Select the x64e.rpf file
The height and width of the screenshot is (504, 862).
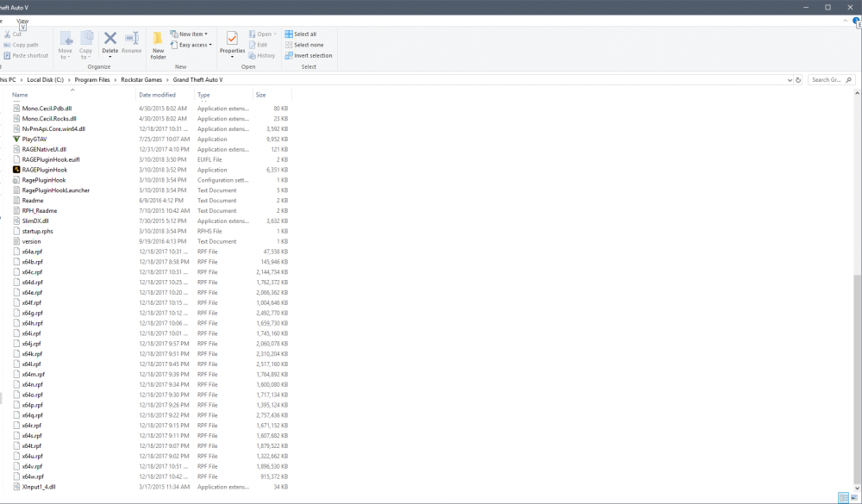(32, 292)
